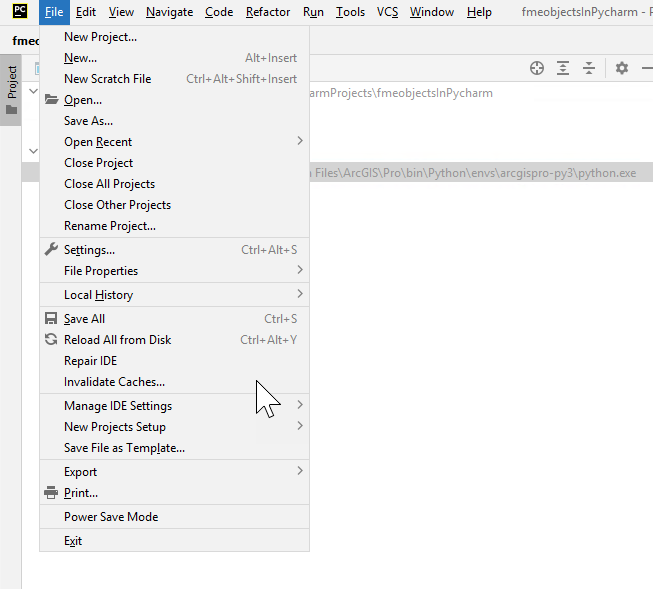Select New Project... from File menu

(100, 37)
